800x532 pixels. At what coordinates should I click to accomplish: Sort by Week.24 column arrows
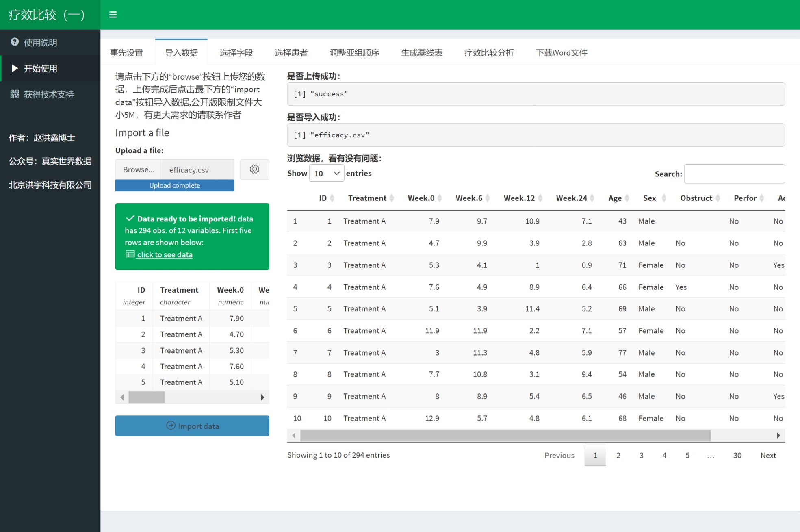tap(592, 198)
